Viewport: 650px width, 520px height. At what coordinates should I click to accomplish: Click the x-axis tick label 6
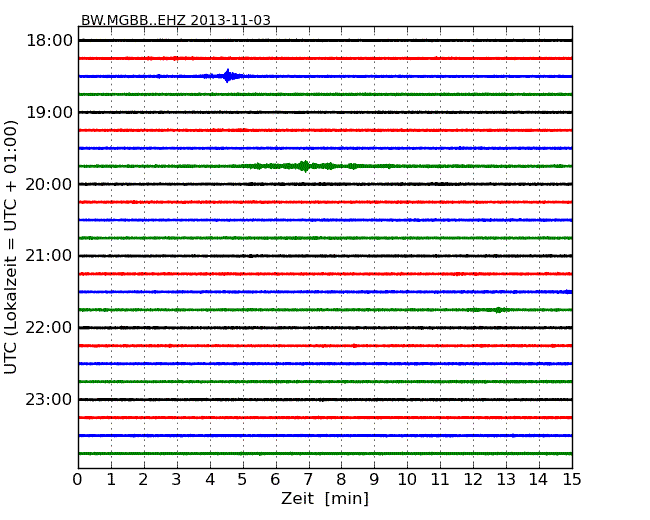click(275, 480)
